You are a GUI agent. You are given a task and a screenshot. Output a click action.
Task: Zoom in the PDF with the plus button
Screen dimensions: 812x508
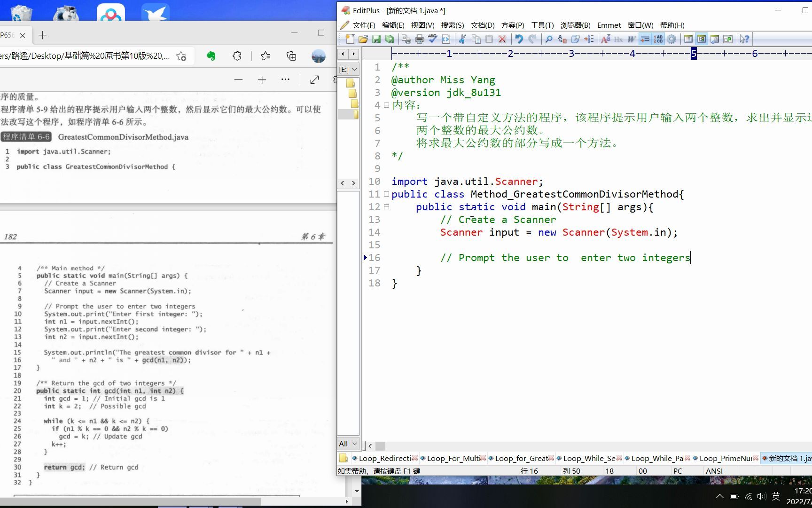262,79
